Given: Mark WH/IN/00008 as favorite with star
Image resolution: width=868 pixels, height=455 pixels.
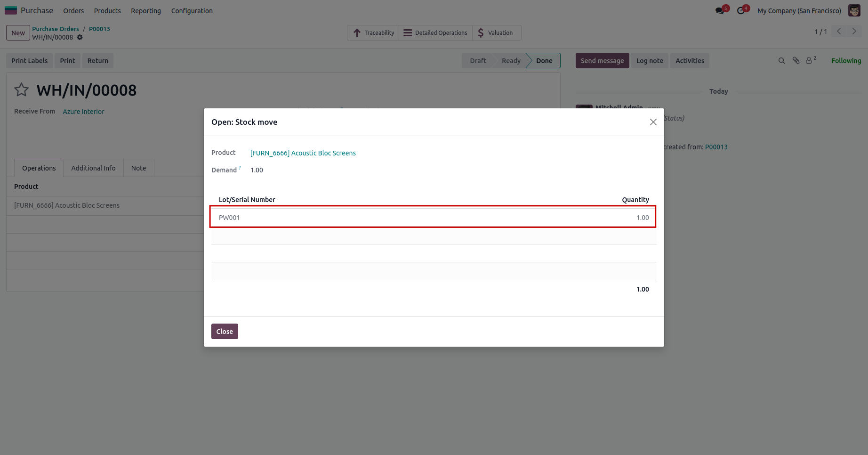Looking at the screenshot, I should [x=22, y=89].
